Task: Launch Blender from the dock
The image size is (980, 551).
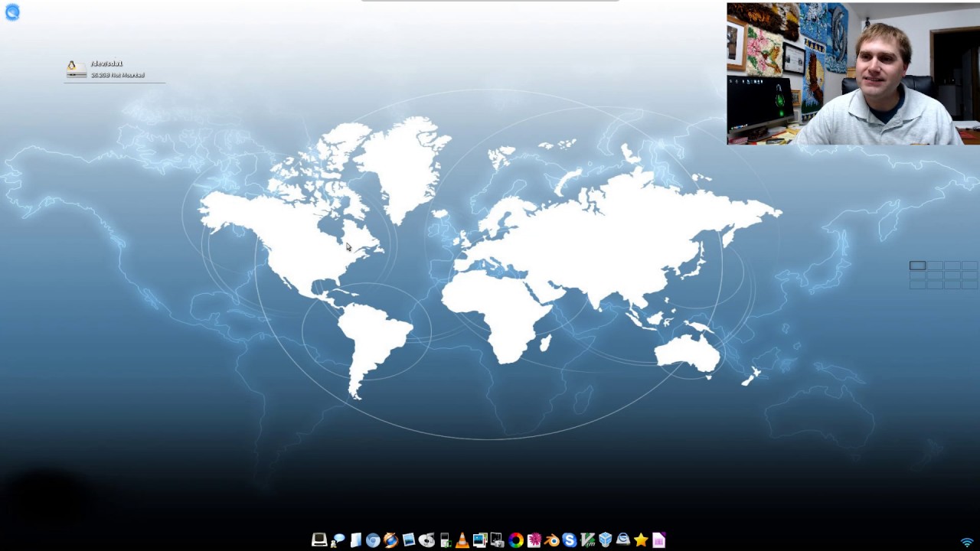Action: 551,540
